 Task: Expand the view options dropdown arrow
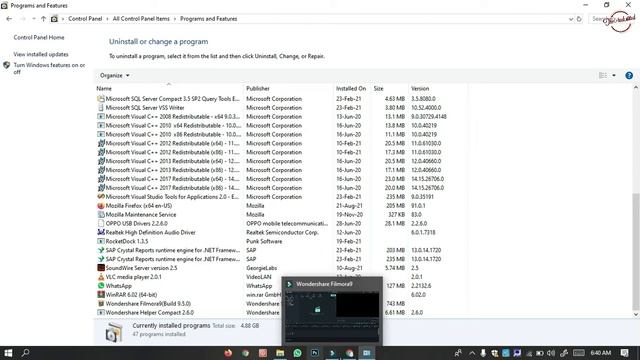614,76
